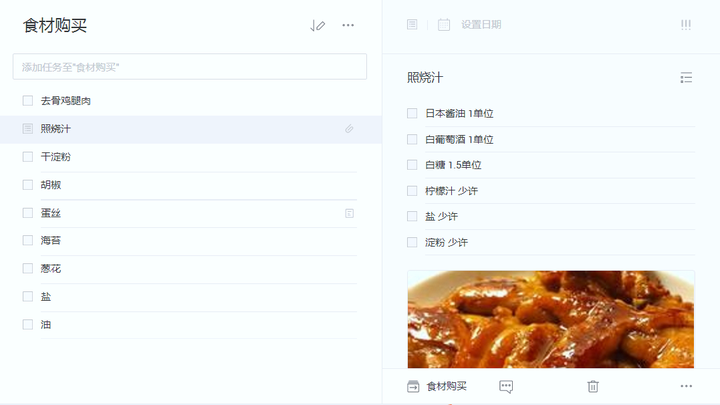The height and width of the screenshot is (405, 720).
Task: Select the 蛋丝 task text
Action: pyautogui.click(x=51, y=213)
